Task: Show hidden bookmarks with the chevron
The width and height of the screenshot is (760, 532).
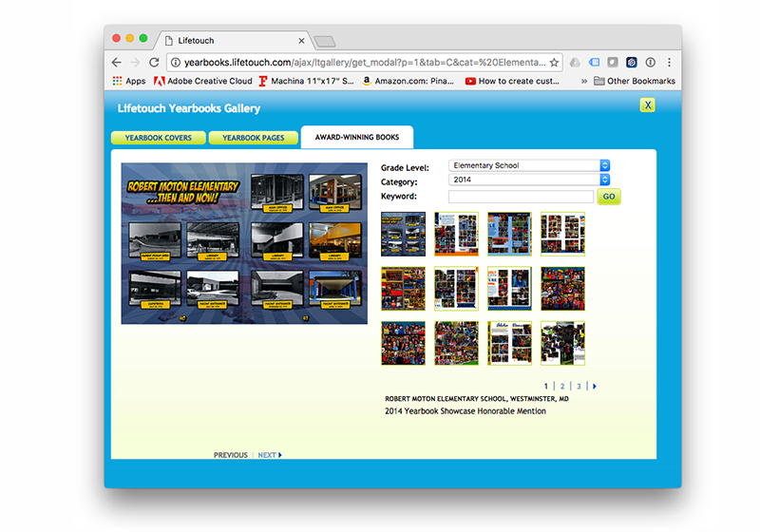Action: [x=584, y=81]
